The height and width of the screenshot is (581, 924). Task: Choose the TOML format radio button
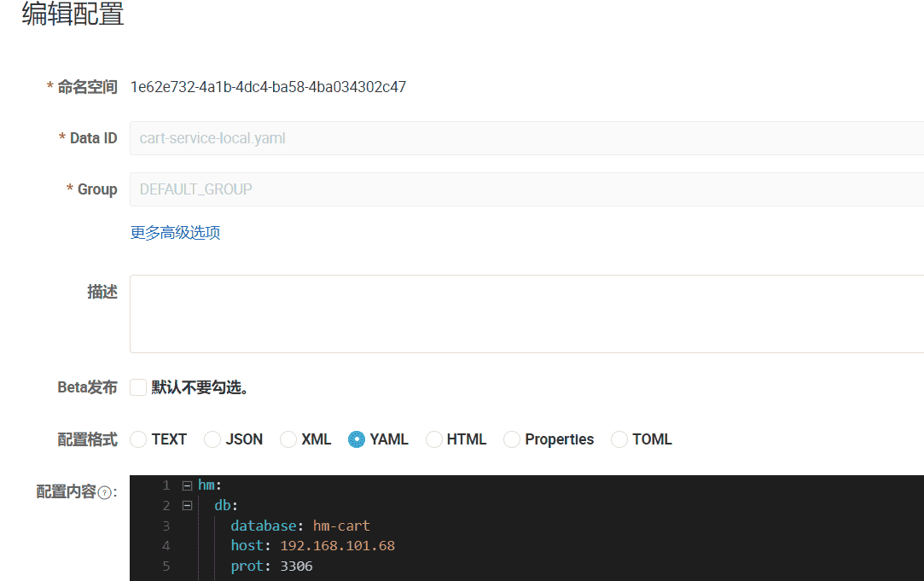coord(619,439)
